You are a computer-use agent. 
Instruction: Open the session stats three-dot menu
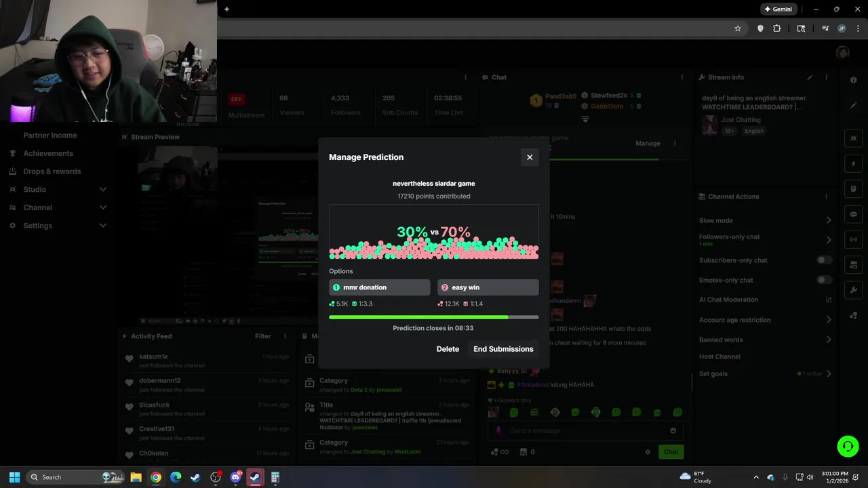pyautogui.click(x=465, y=77)
